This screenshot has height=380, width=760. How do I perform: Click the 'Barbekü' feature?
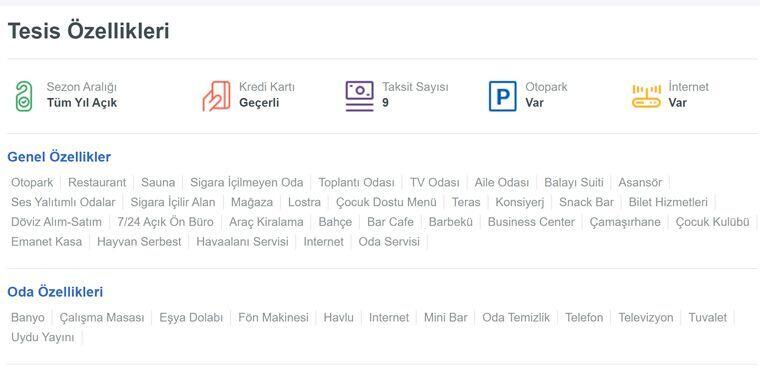(x=451, y=222)
